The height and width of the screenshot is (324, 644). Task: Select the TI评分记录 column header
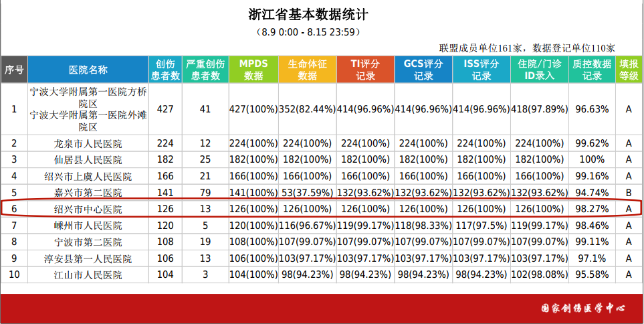coord(365,70)
